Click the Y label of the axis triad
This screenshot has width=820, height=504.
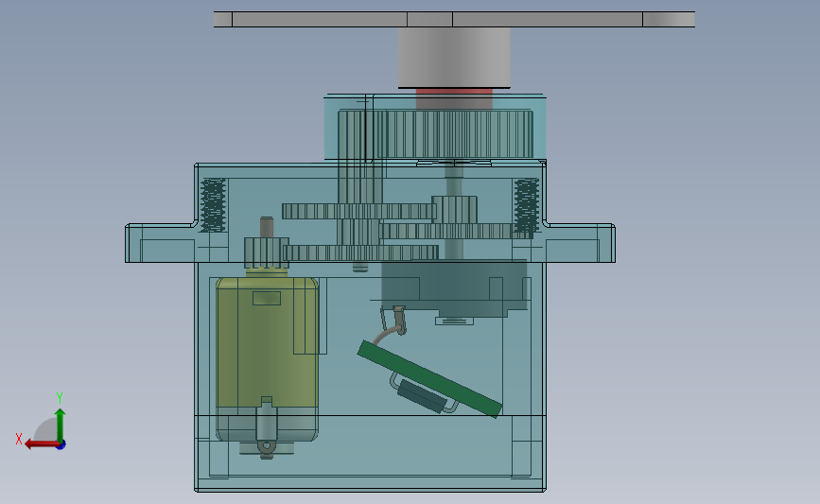pyautogui.click(x=60, y=398)
